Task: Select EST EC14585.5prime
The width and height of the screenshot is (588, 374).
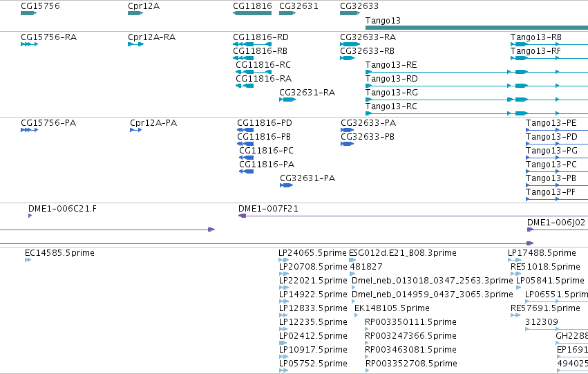Action: pyautogui.click(x=59, y=253)
